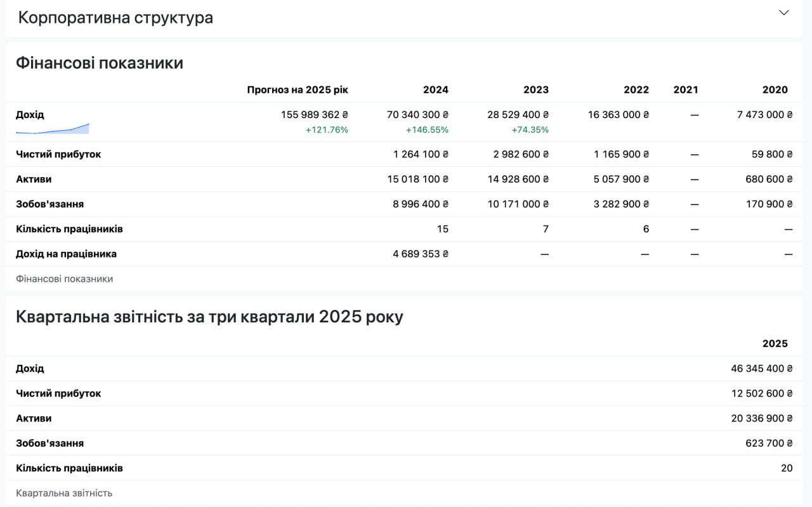Click the Корпоративна структура section title
The height and width of the screenshot is (507, 812).
pos(115,18)
